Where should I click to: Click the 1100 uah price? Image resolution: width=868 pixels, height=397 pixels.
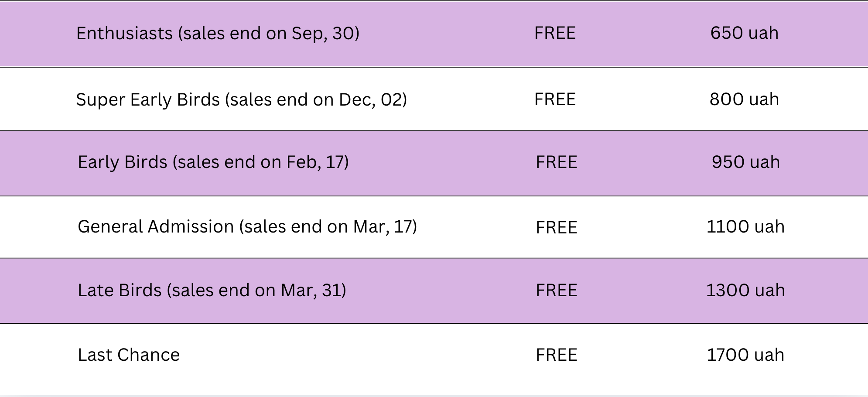point(745,227)
